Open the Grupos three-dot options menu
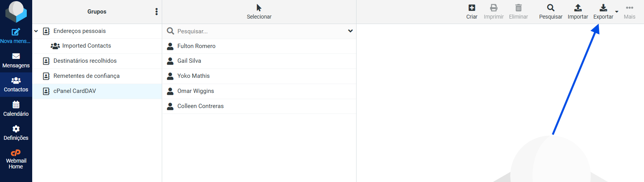Viewport: 644px width, 182px height. tap(156, 12)
